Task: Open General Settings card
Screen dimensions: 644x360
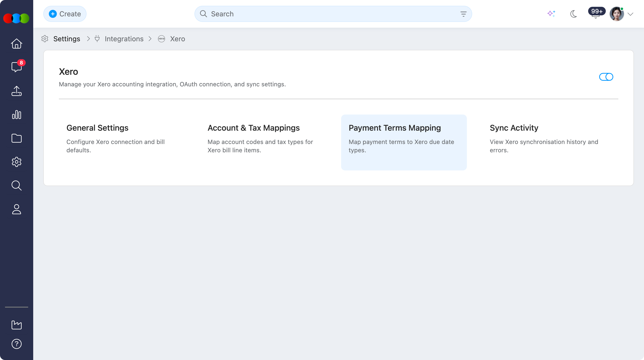Action: pyautogui.click(x=122, y=142)
